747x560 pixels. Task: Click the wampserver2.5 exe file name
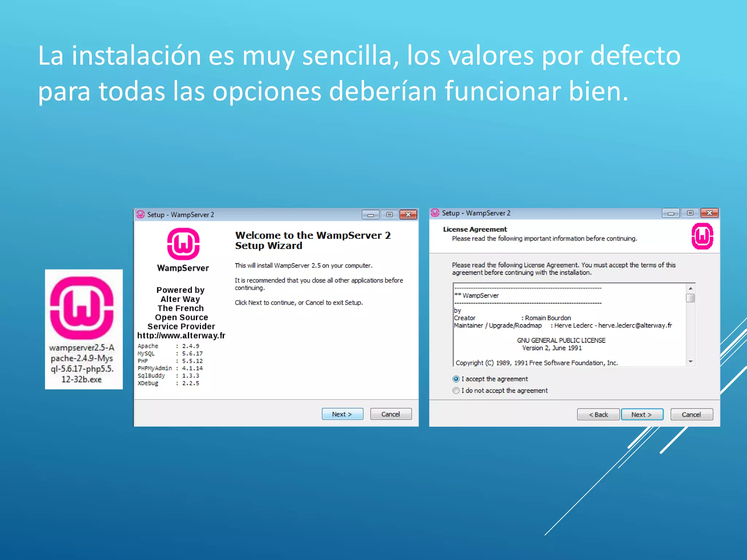coord(82,363)
